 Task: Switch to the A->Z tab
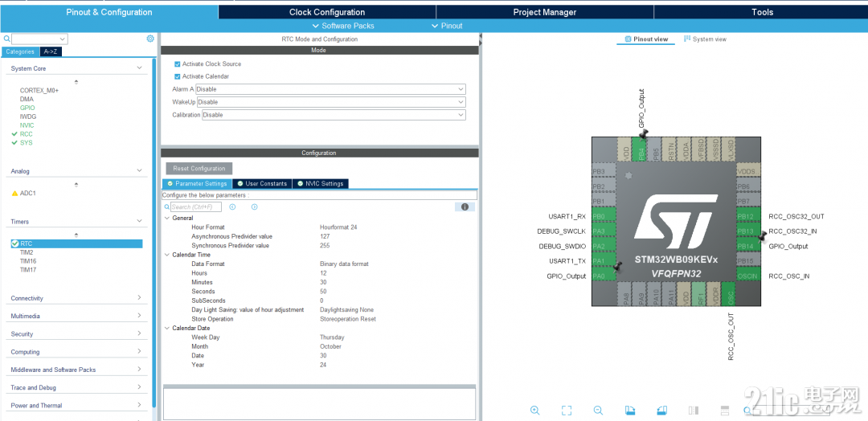coord(50,51)
